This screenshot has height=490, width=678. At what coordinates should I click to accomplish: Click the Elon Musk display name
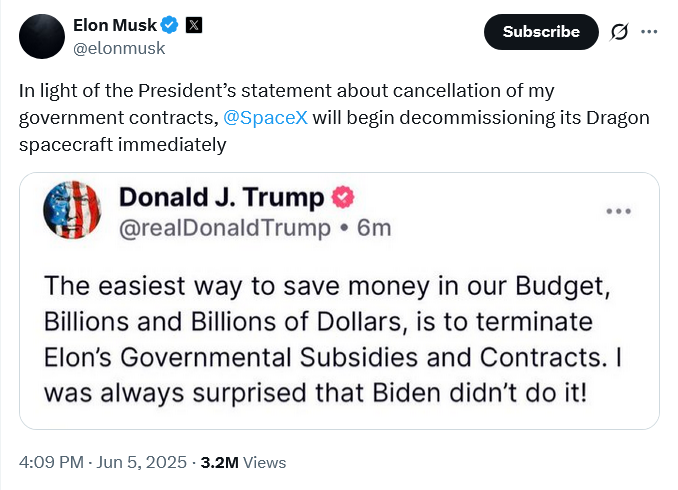(115, 25)
